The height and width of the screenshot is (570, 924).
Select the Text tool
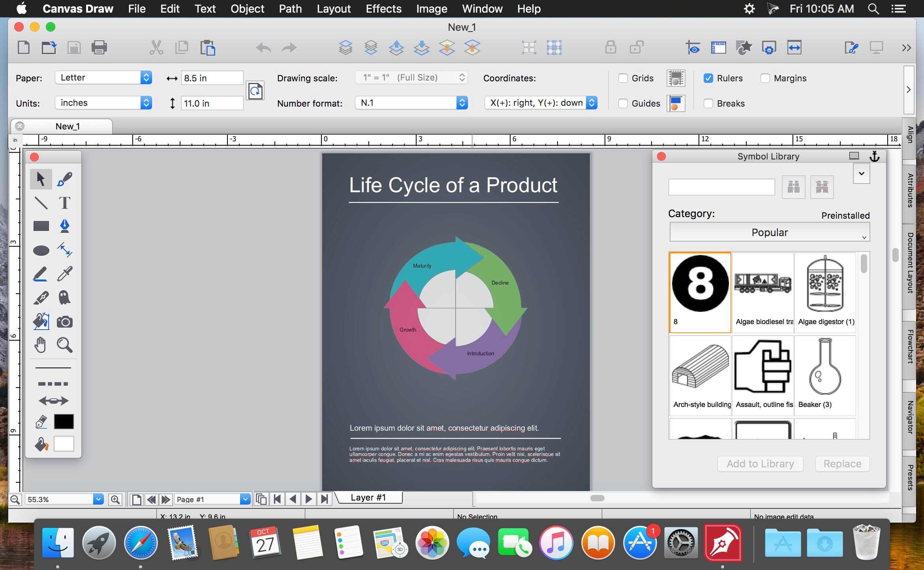[64, 202]
